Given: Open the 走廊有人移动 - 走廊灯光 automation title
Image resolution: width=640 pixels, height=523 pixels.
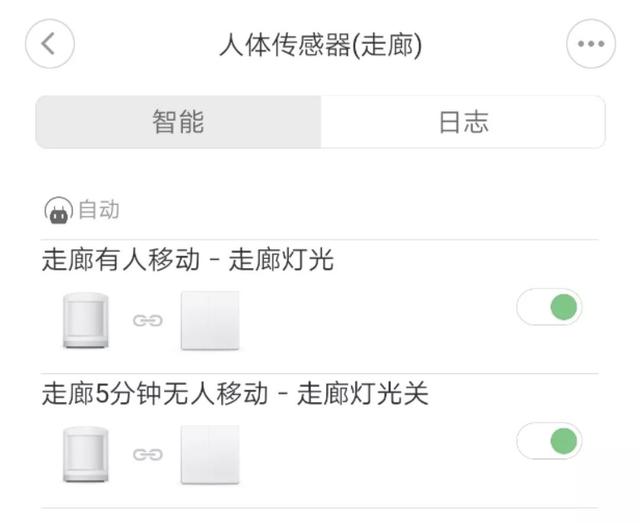Looking at the screenshot, I should coord(188,261).
